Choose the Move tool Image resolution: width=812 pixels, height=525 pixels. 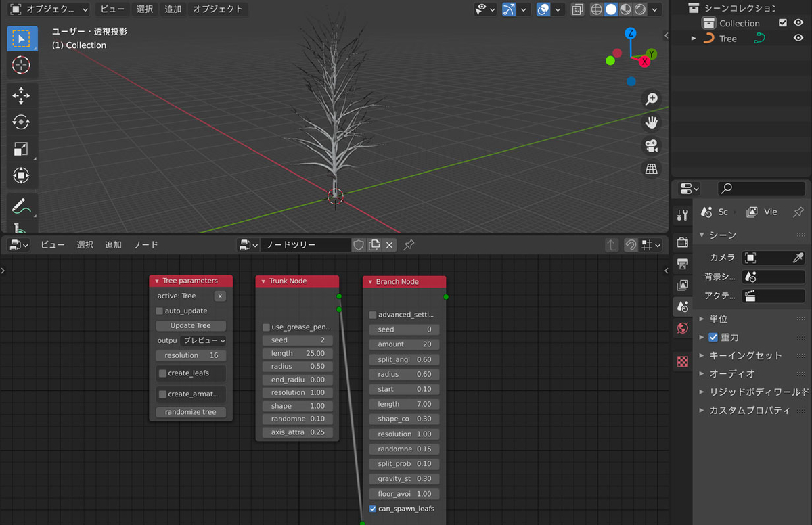click(22, 96)
